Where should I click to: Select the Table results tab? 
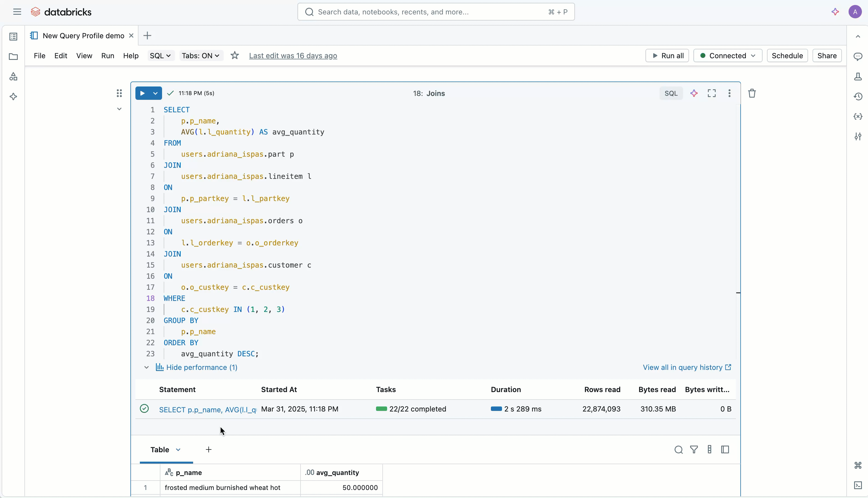coord(160,449)
